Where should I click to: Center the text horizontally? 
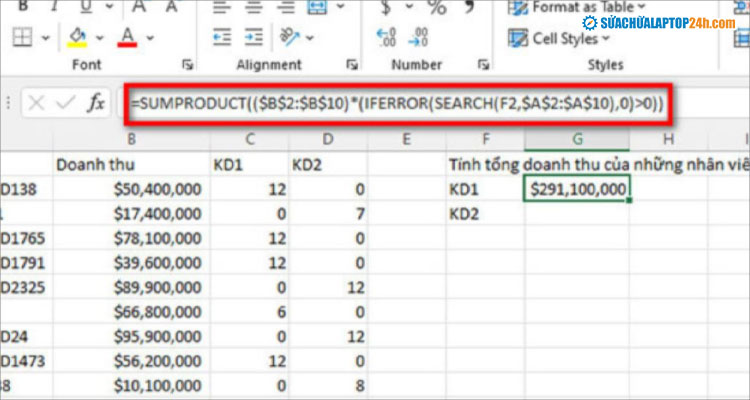254,6
